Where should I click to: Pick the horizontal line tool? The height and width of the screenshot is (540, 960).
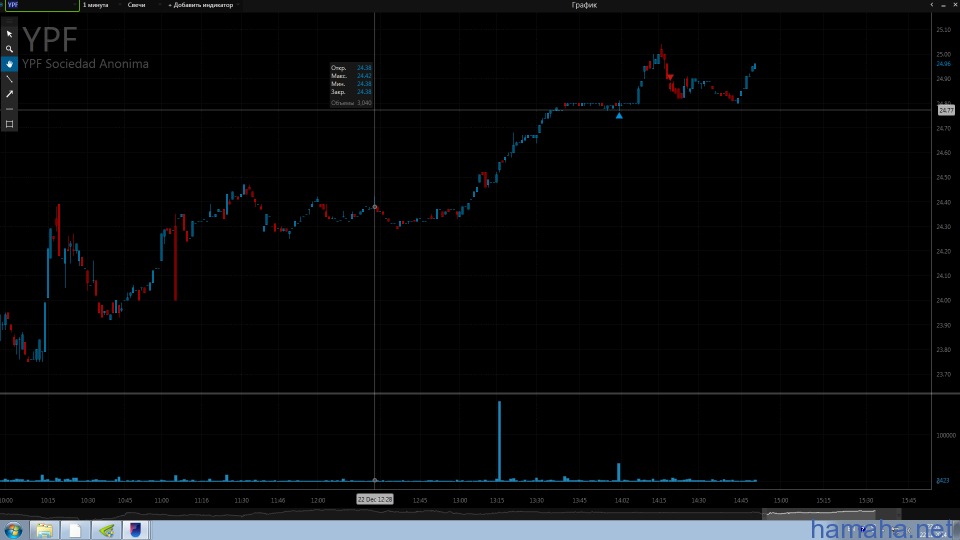click(9, 109)
